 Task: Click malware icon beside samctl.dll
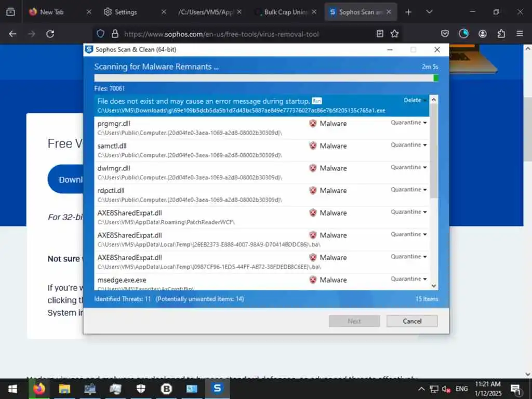(x=313, y=145)
